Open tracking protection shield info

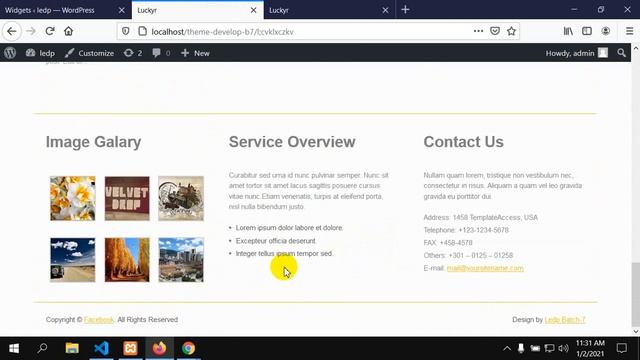pyautogui.click(x=126, y=31)
